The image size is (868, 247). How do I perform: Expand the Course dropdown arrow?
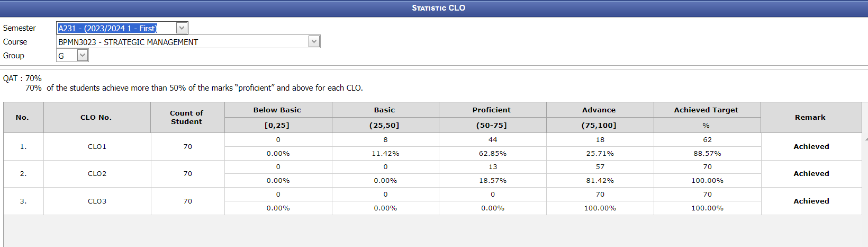pos(314,41)
